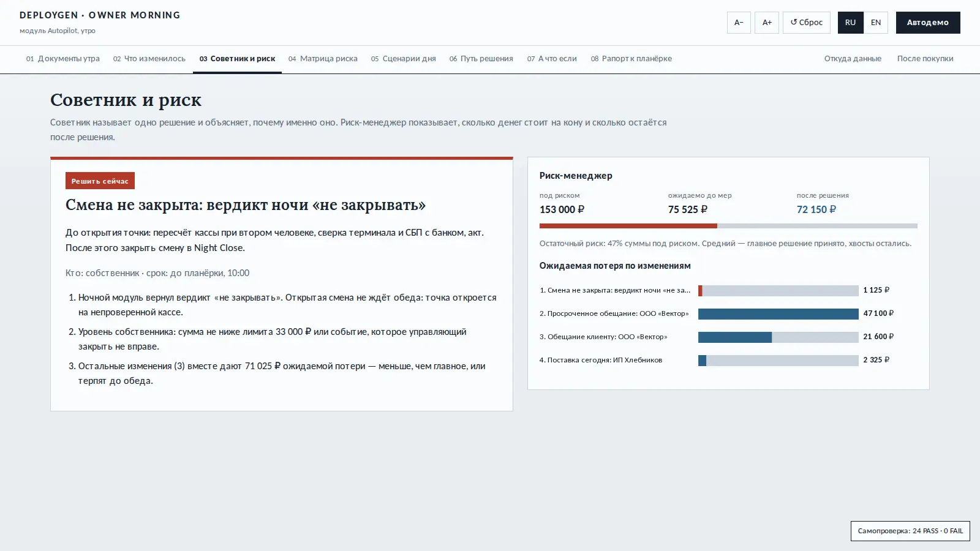Open the Откуда данные link

pos(853,59)
